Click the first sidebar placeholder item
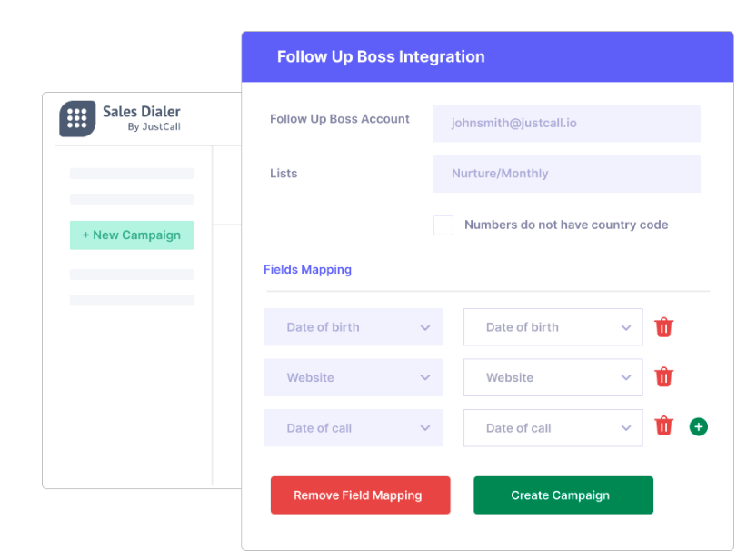This screenshot has height=560, width=747. coord(132,174)
